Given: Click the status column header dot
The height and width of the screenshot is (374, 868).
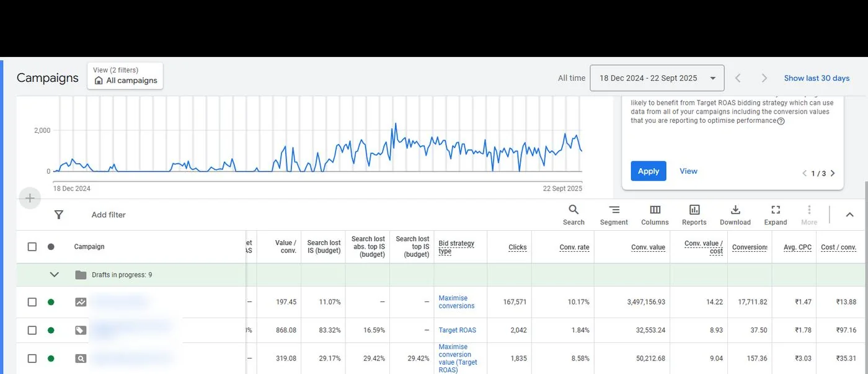Looking at the screenshot, I should [x=51, y=247].
